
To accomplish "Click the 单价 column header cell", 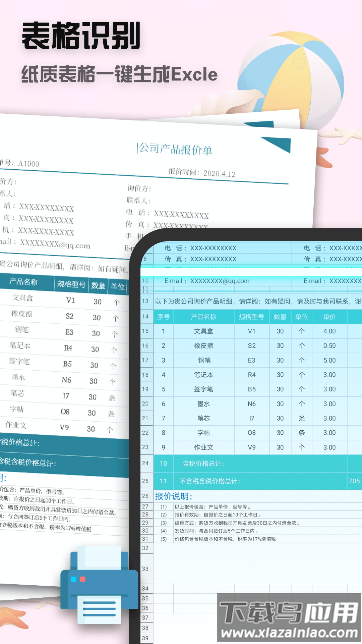I will click(329, 317).
